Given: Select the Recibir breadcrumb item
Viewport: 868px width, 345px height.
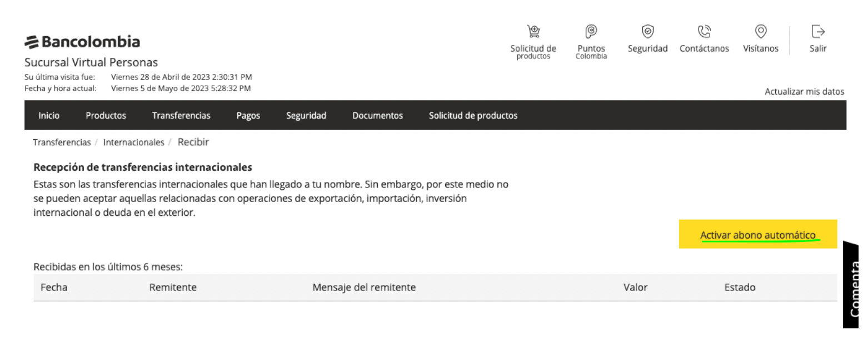Looking at the screenshot, I should (193, 142).
